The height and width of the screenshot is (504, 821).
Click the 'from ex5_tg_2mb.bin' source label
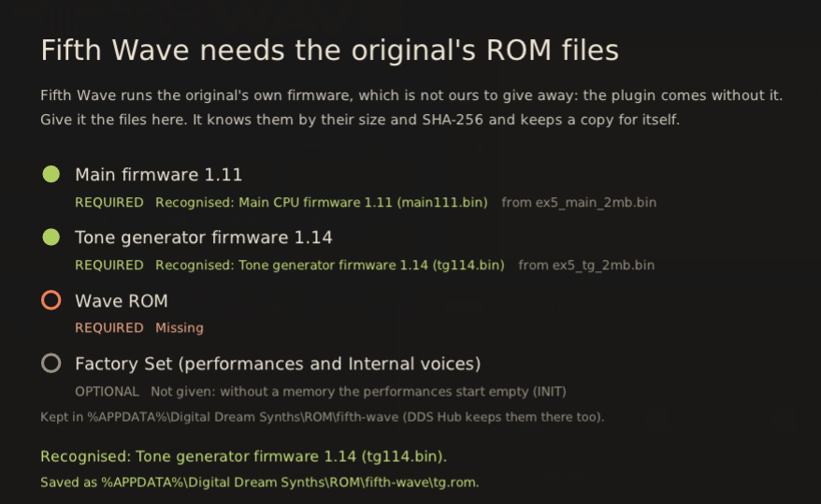pyautogui.click(x=586, y=265)
